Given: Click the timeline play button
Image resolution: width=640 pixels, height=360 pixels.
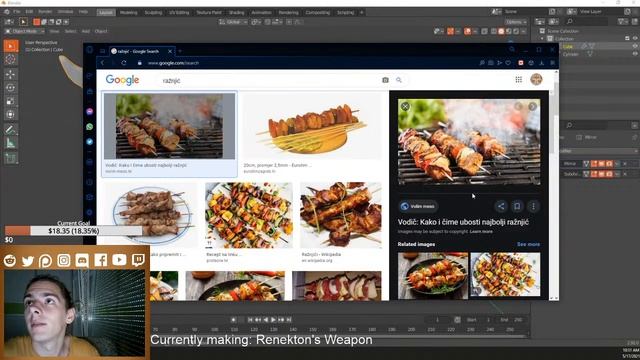Looking at the screenshot, I should tap(273, 320).
